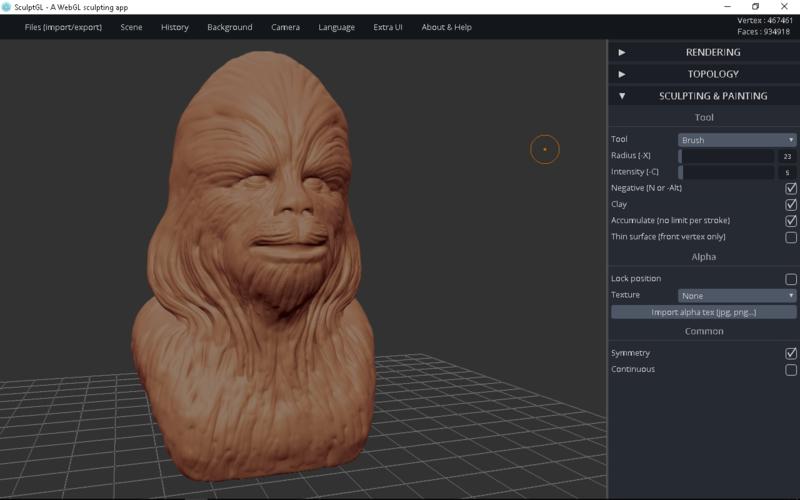
Task: Turn off Accumulate (no limit per stroke)
Action: (791, 221)
